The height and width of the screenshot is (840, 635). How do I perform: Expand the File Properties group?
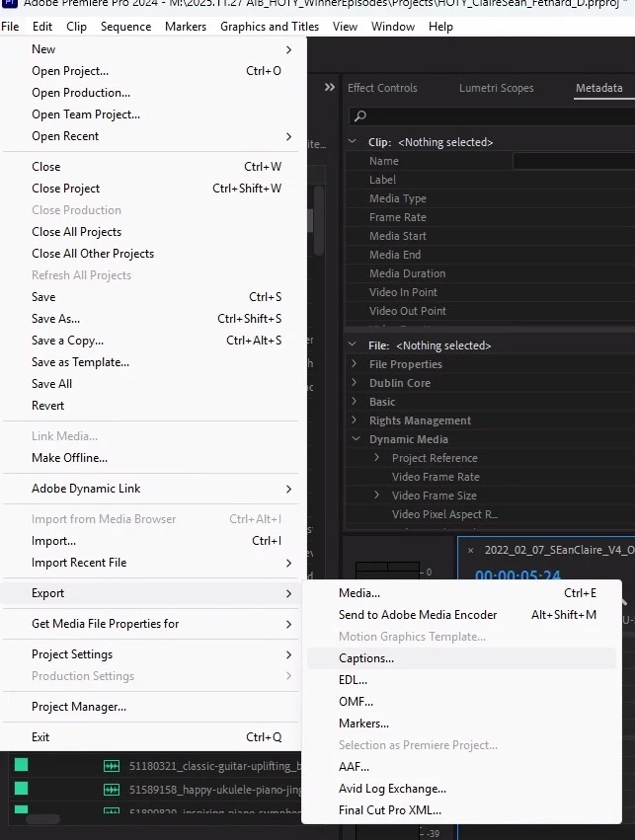click(x=354, y=363)
